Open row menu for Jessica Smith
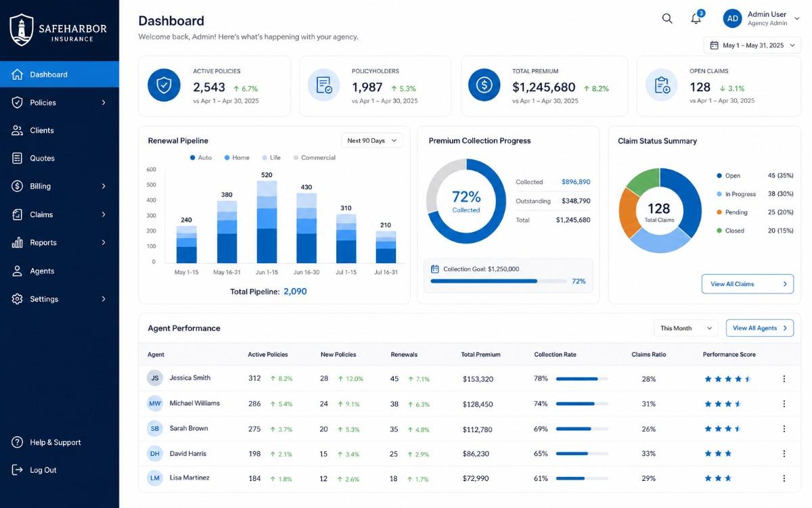The image size is (812, 508). (x=784, y=379)
